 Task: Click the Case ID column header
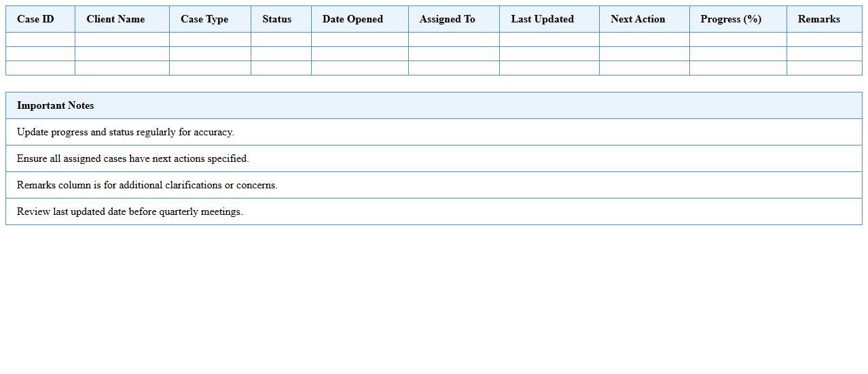pos(40,19)
